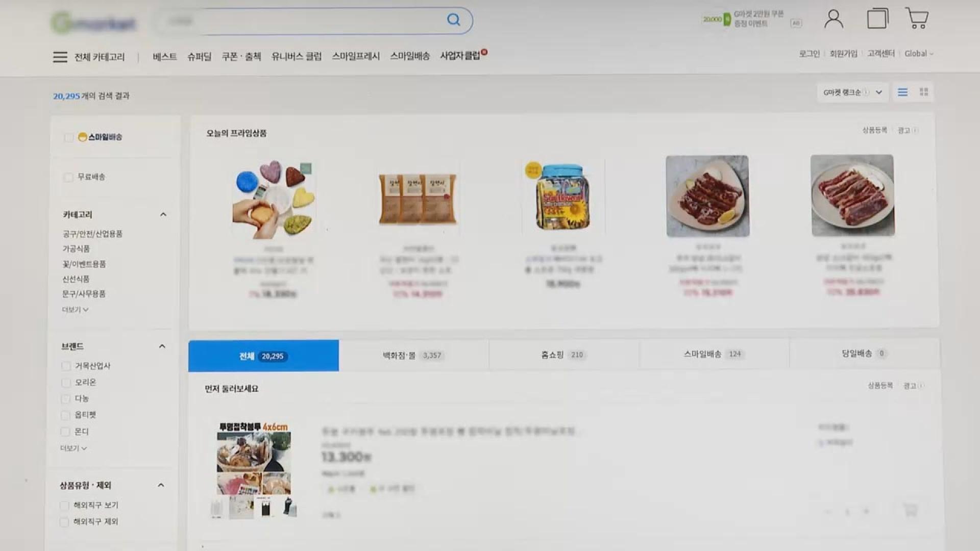Check the 무료배송 filter

tap(68, 177)
